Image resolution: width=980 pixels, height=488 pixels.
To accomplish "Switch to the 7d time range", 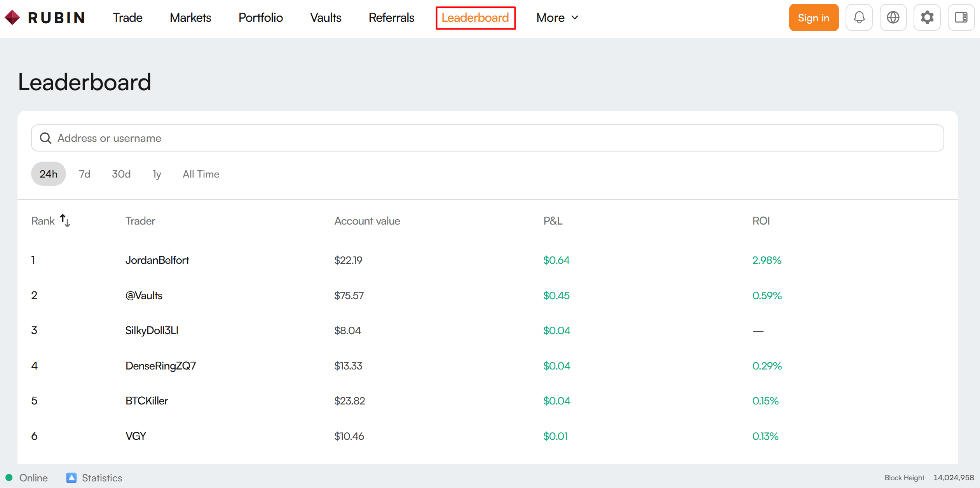I will pyautogui.click(x=85, y=174).
